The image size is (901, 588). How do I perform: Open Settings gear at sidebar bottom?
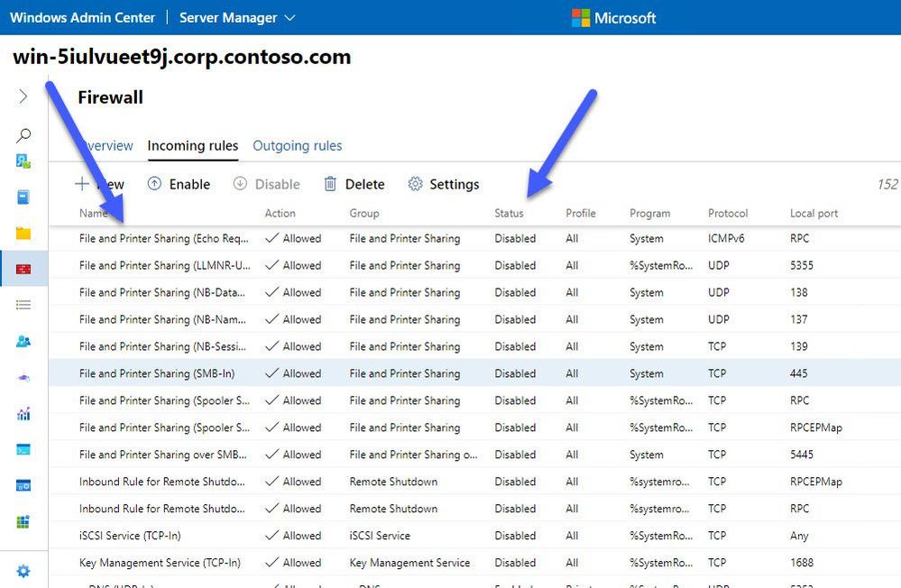(x=23, y=571)
